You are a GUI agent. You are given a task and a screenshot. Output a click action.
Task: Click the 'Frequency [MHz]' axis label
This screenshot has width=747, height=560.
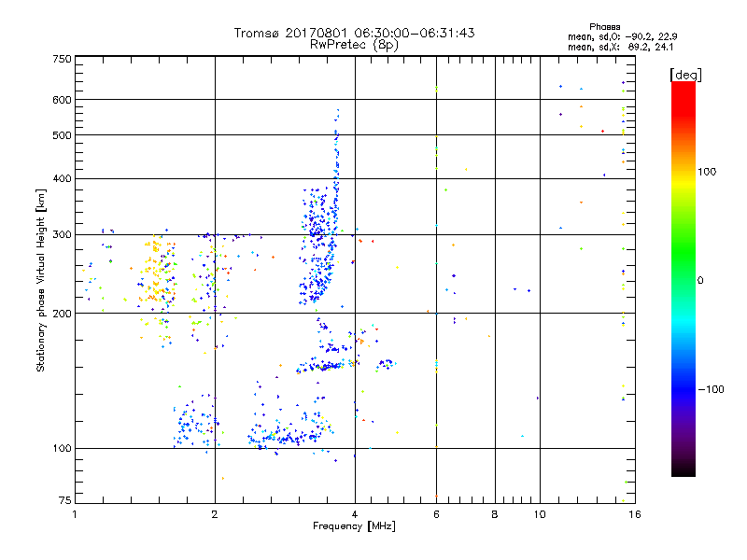pyautogui.click(x=354, y=526)
